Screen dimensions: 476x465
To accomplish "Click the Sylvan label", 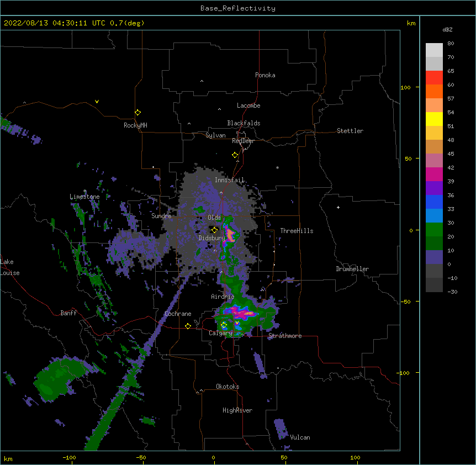I will [x=215, y=135].
